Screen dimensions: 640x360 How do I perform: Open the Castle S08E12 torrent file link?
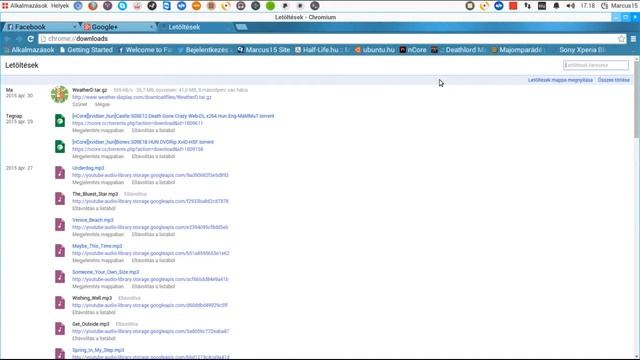pyautogui.click(x=173, y=116)
